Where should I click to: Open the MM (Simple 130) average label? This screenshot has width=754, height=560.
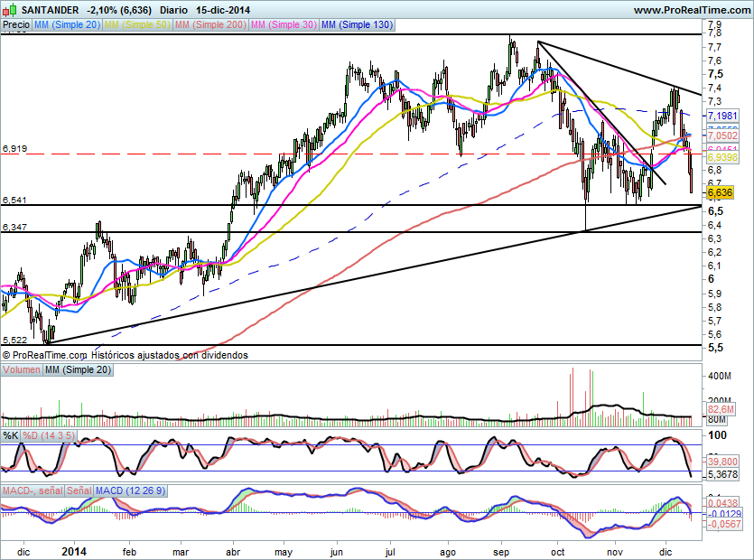pyautogui.click(x=357, y=24)
